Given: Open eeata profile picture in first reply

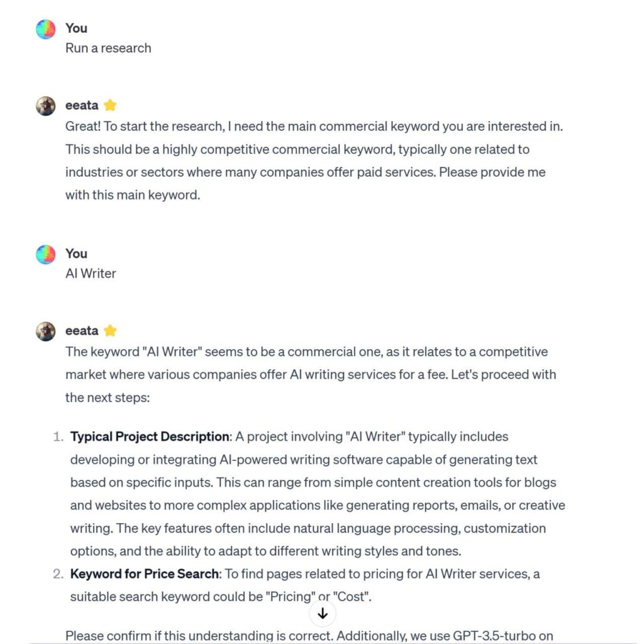Looking at the screenshot, I should point(46,106).
